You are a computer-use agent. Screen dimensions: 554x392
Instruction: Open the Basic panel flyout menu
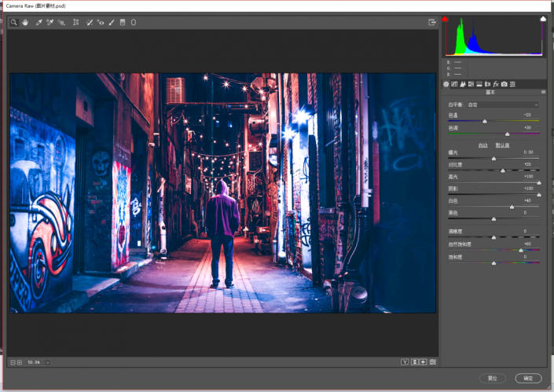(x=544, y=92)
